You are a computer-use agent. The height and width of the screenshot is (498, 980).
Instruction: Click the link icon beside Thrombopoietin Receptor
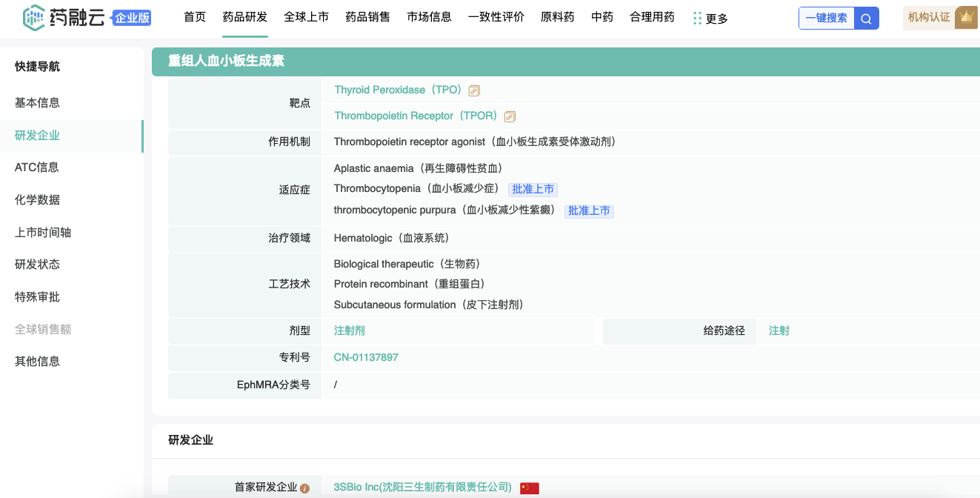click(510, 116)
